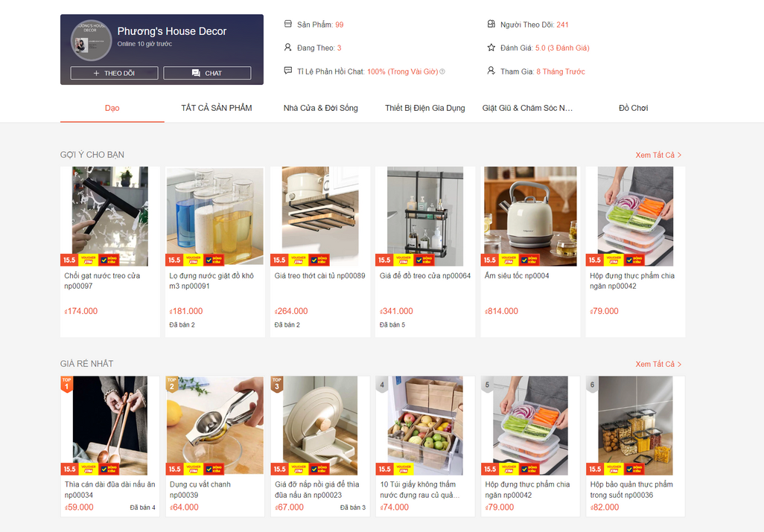Click the 5.0 (3 Đánh Giá) rating link
The image size is (764, 532).
[x=562, y=48]
